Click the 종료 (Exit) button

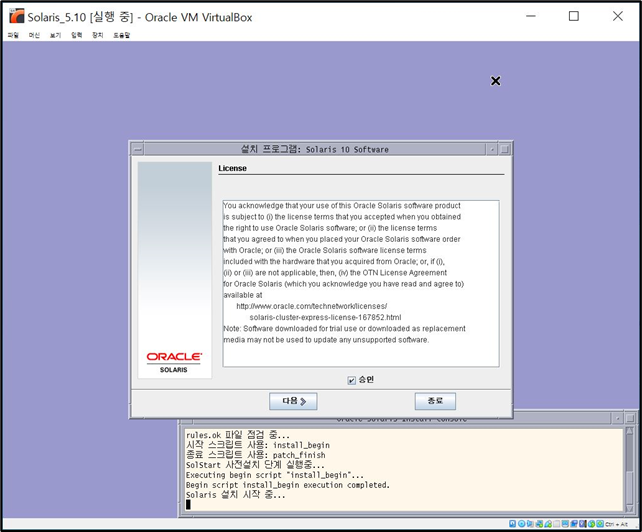435,401
